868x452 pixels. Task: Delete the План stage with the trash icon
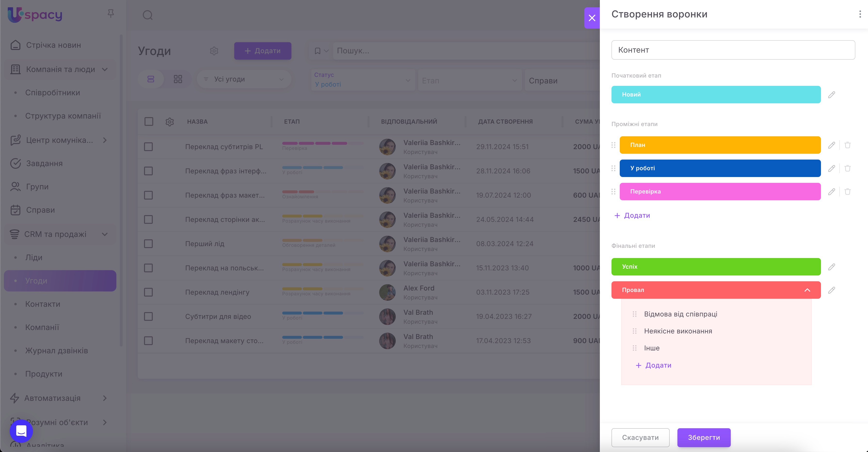coord(847,145)
